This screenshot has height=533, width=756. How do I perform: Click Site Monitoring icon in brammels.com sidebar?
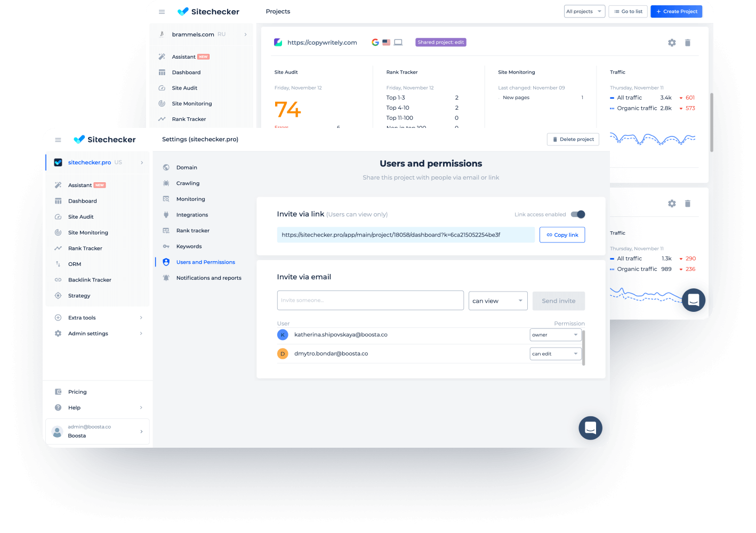coord(162,104)
